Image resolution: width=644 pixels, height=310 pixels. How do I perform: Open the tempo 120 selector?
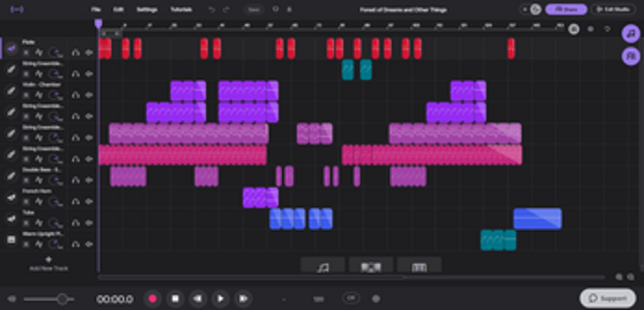tap(319, 300)
